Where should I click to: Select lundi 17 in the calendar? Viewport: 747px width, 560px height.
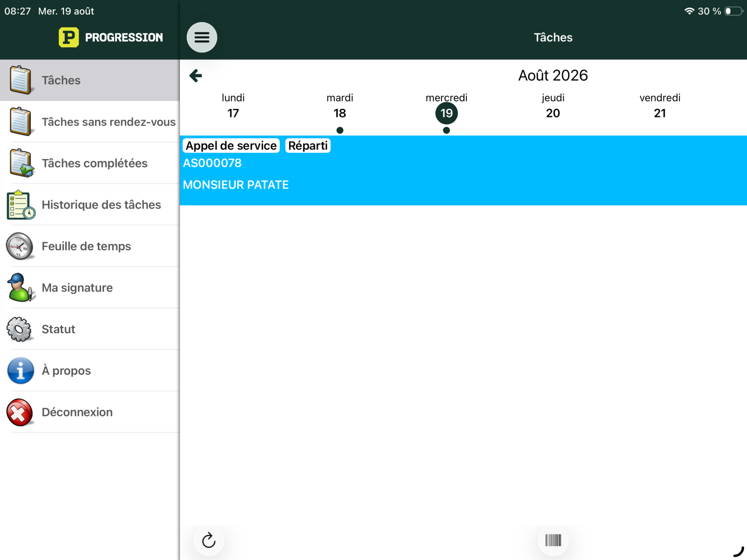click(x=233, y=106)
